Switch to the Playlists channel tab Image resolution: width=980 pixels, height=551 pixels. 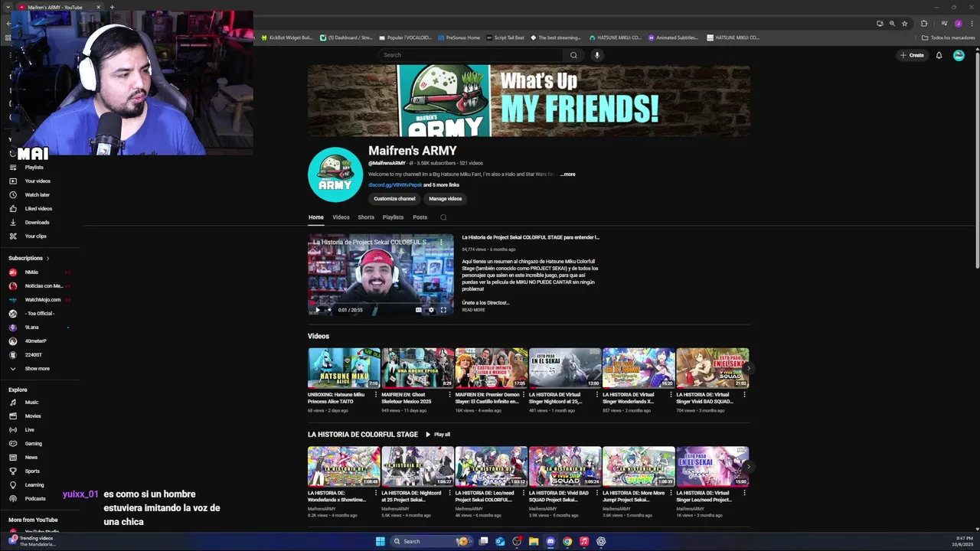[393, 217]
